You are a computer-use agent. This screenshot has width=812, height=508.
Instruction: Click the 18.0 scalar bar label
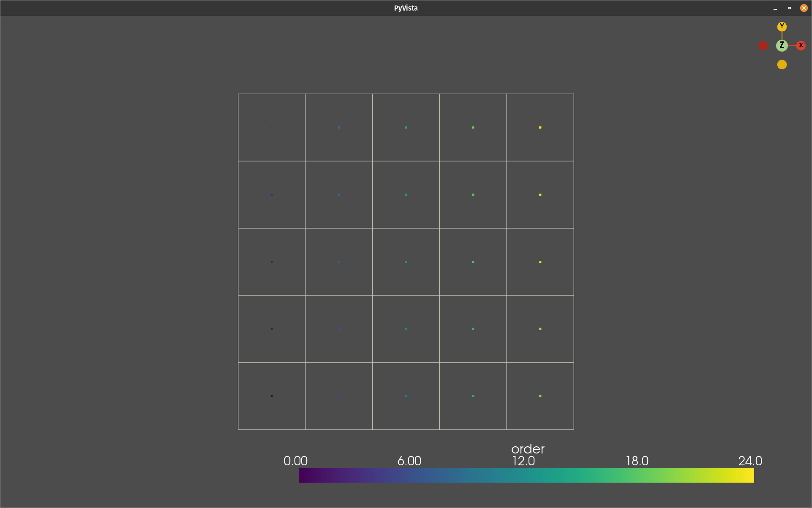637,461
